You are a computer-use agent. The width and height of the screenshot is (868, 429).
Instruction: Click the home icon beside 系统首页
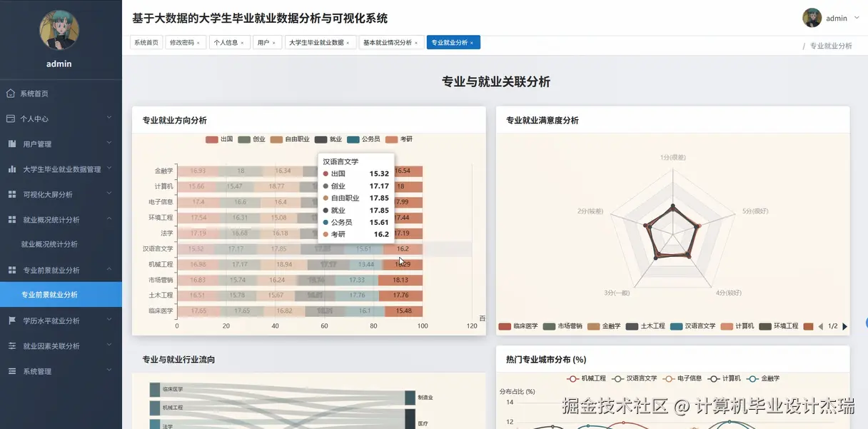(x=11, y=94)
